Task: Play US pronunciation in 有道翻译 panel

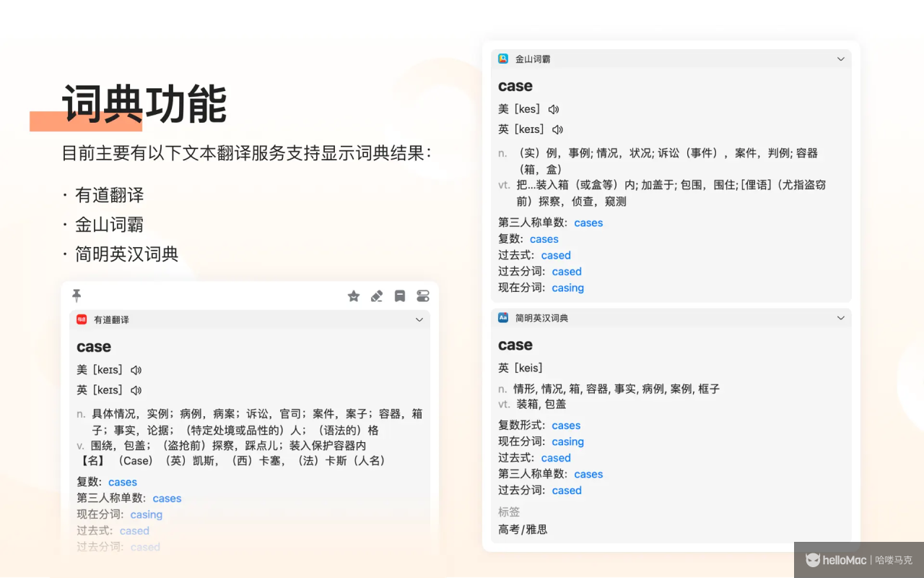Action: (x=136, y=370)
